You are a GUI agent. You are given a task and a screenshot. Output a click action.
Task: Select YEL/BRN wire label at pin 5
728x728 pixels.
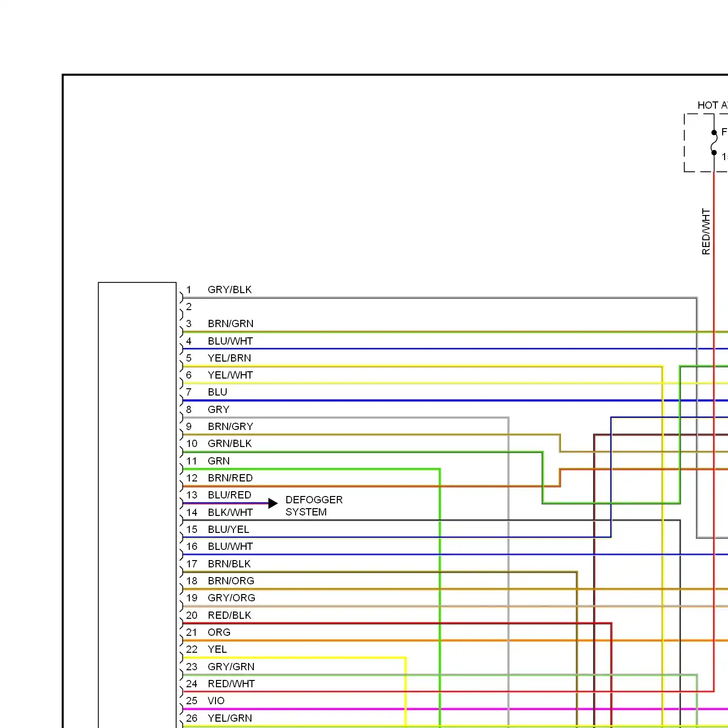pos(230,358)
